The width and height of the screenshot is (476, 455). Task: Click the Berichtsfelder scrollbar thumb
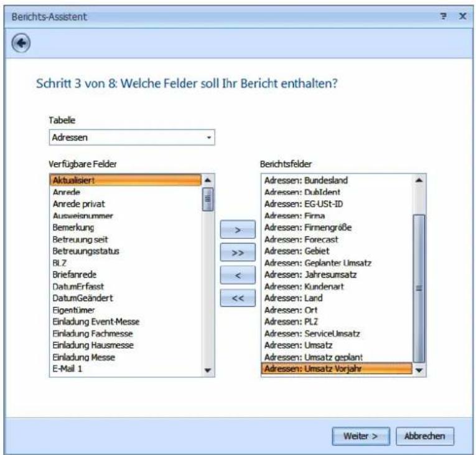coord(419,288)
